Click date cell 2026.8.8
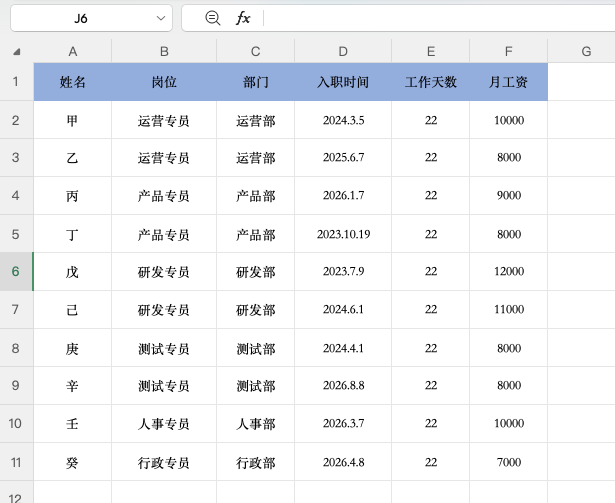Viewport: 615px width, 503px height. 343,385
